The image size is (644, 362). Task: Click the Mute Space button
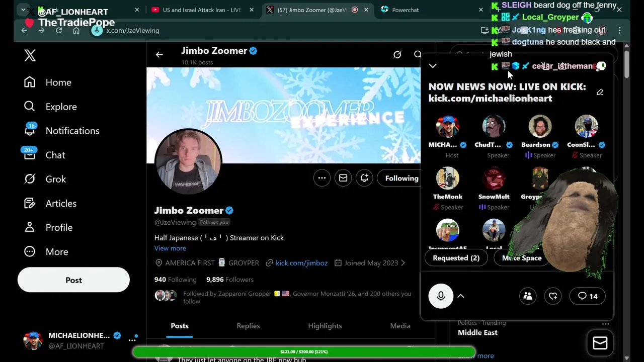coord(522,258)
